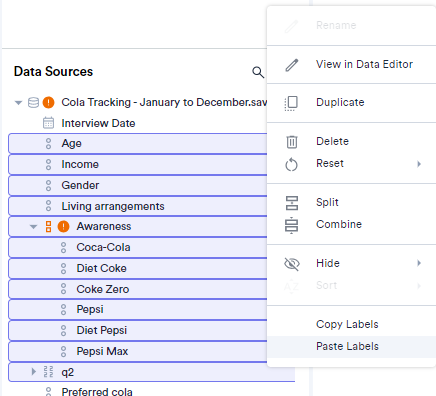436x396 pixels.
Task: Click the pencil icon beside View in Data Editor
Action: [292, 65]
